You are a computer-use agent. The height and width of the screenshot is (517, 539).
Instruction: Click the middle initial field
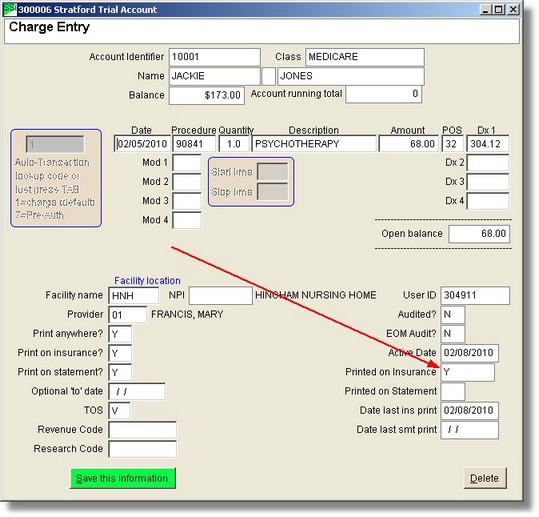coord(269,76)
